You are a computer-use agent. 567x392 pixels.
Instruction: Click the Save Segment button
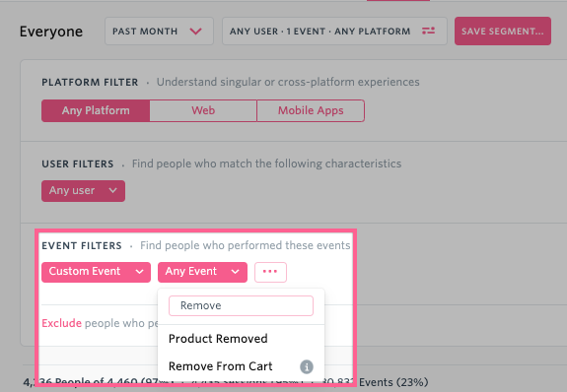pyautogui.click(x=503, y=32)
